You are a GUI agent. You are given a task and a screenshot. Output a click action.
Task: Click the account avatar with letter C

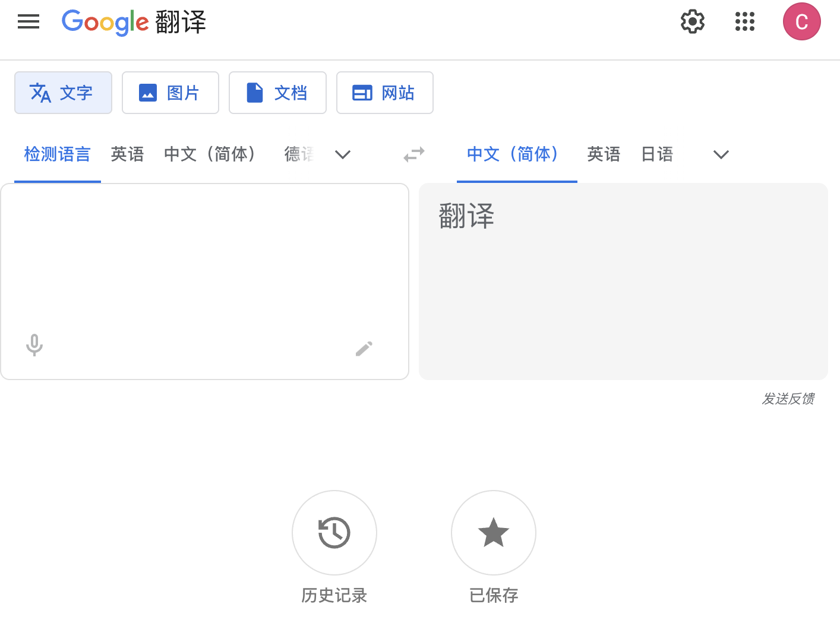801,22
